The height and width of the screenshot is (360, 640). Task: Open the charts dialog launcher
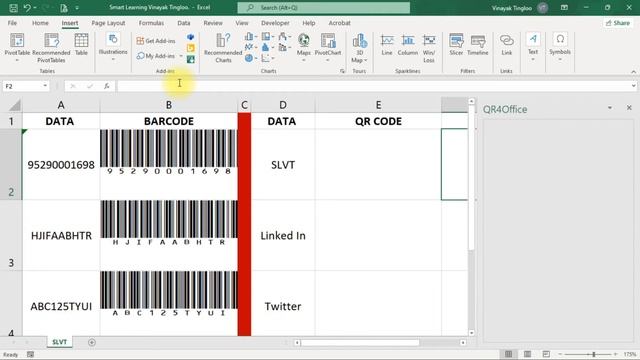342,71
